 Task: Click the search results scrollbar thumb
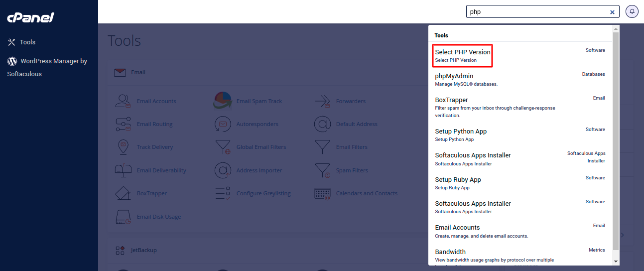pyautogui.click(x=616, y=141)
